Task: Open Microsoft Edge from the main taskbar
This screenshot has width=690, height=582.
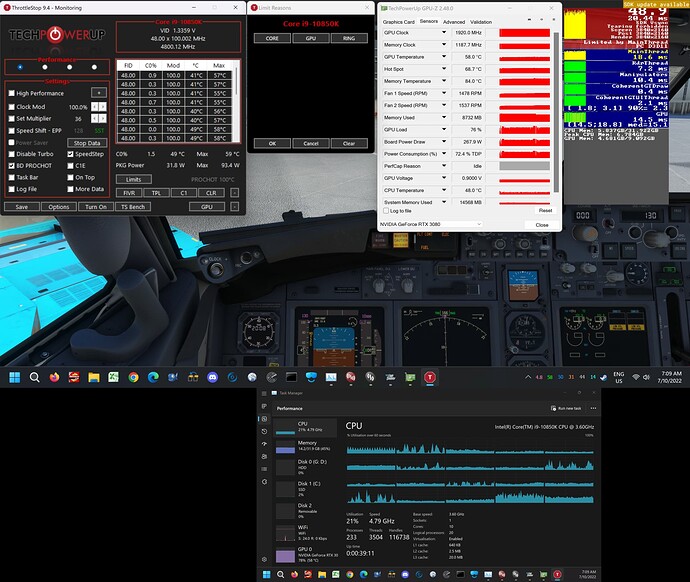Action: coord(153,377)
